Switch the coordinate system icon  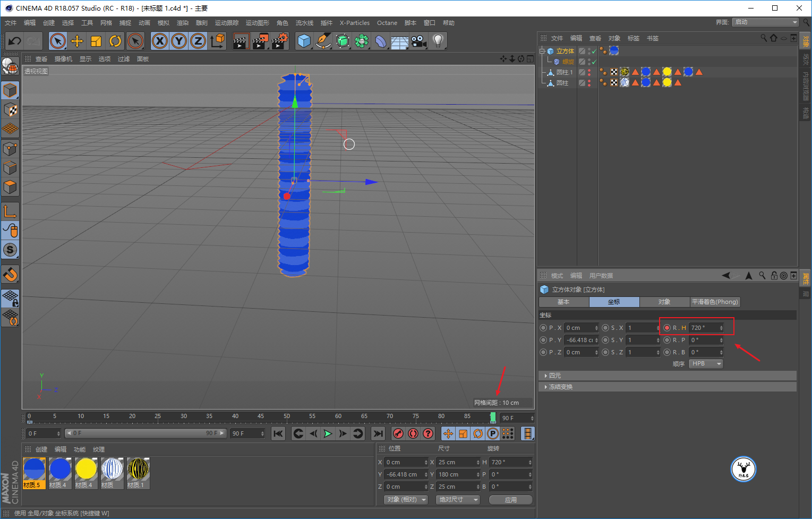pos(217,41)
